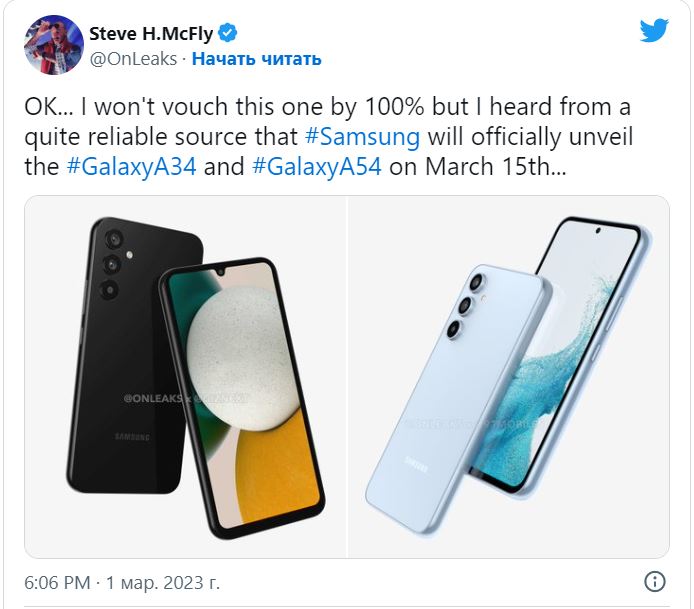Open the #Samsung hashtag
The image size is (694, 609).
(x=369, y=136)
